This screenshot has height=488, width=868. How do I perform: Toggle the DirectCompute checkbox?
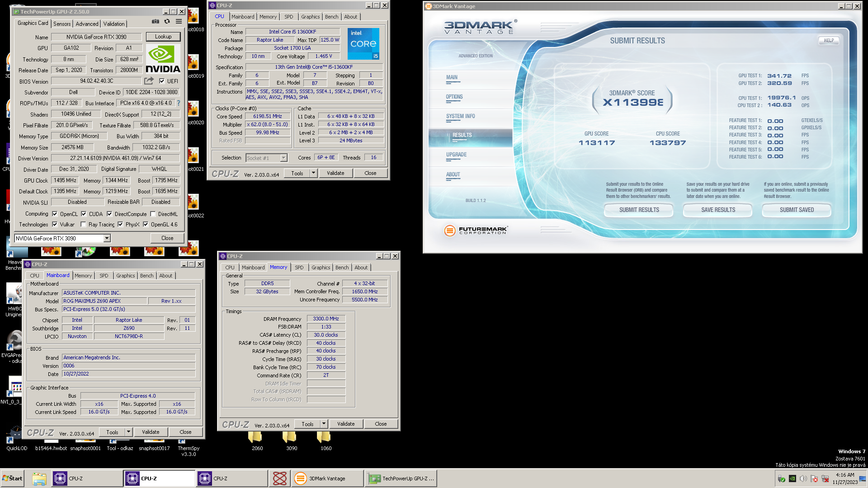109,214
